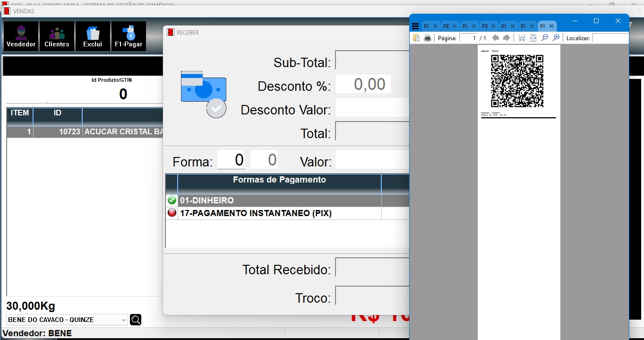Click the Vendedor: BENE status bar text

(x=37, y=333)
